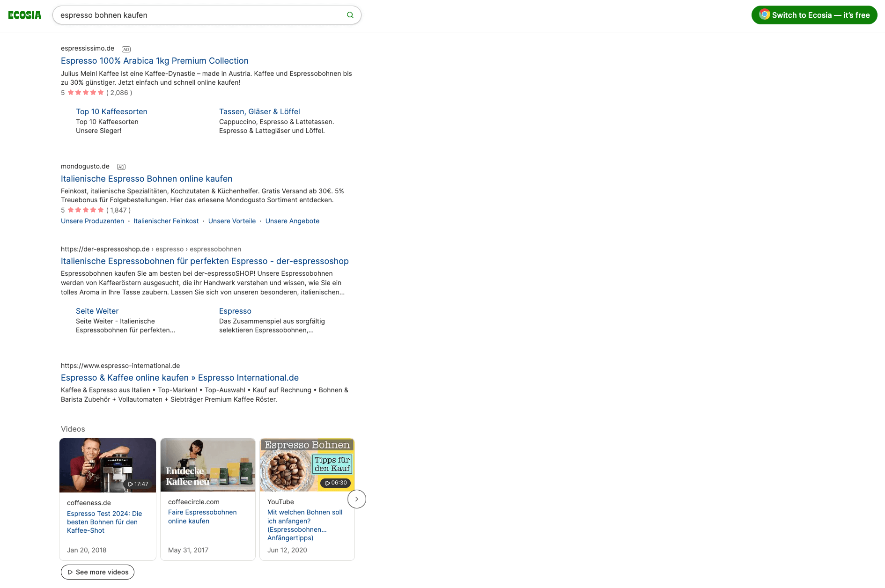Viewport: 885px width, 588px height.
Task: Click the 06:30 play badge on the YouTube video
Action: pyautogui.click(x=335, y=483)
